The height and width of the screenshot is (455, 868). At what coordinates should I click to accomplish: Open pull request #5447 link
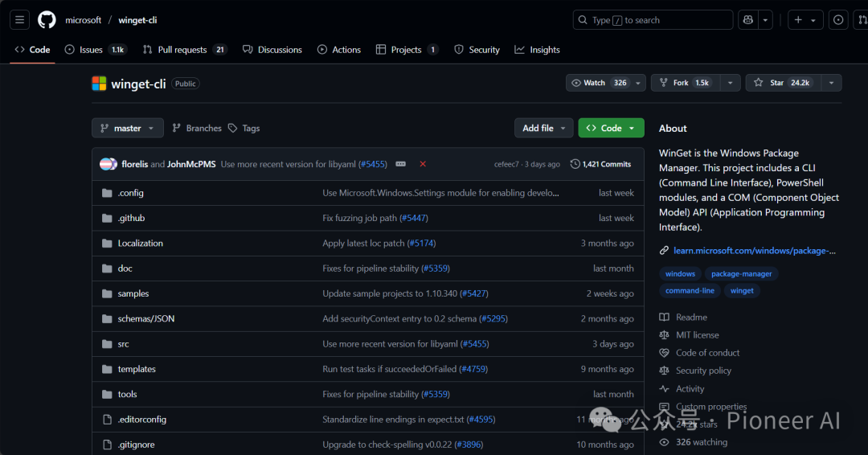[x=414, y=218]
